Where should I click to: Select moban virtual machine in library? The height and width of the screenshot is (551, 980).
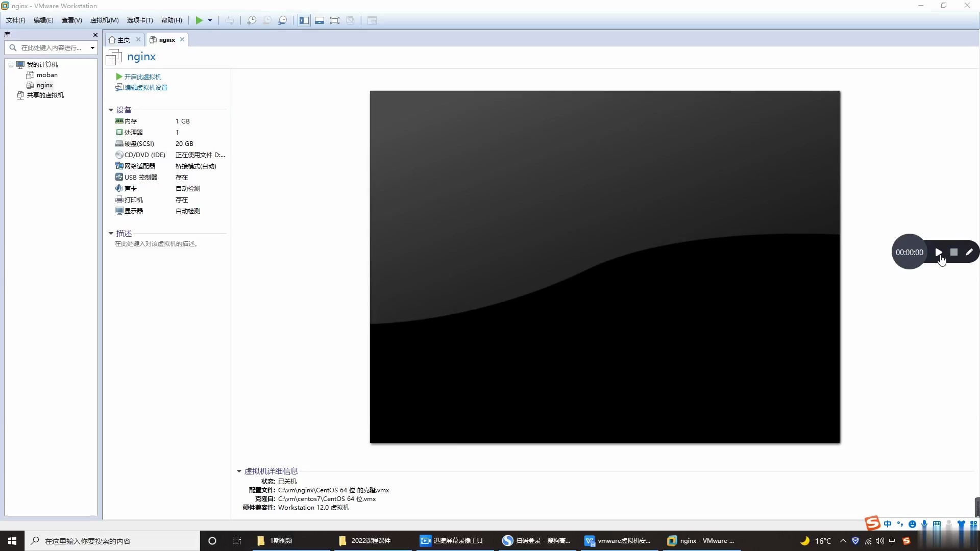point(47,75)
